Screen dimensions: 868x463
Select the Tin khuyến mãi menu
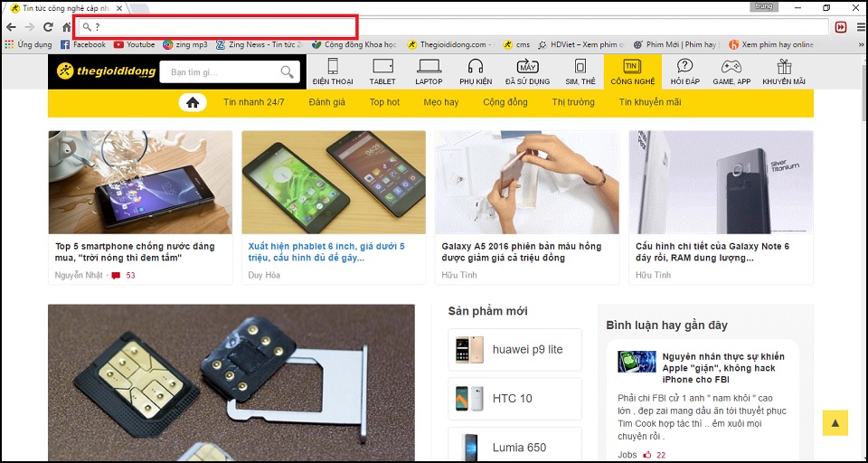[650, 102]
